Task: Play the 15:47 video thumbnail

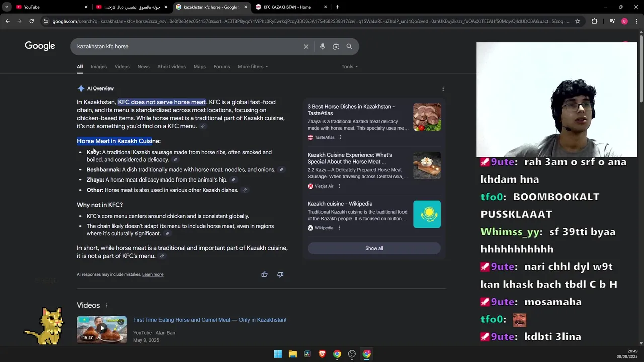Action: (102, 329)
